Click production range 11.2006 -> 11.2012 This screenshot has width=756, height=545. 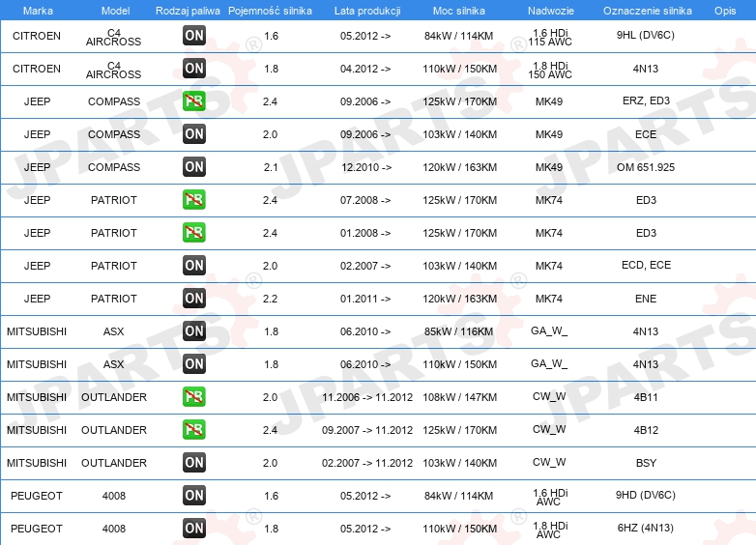pyautogui.click(x=367, y=397)
